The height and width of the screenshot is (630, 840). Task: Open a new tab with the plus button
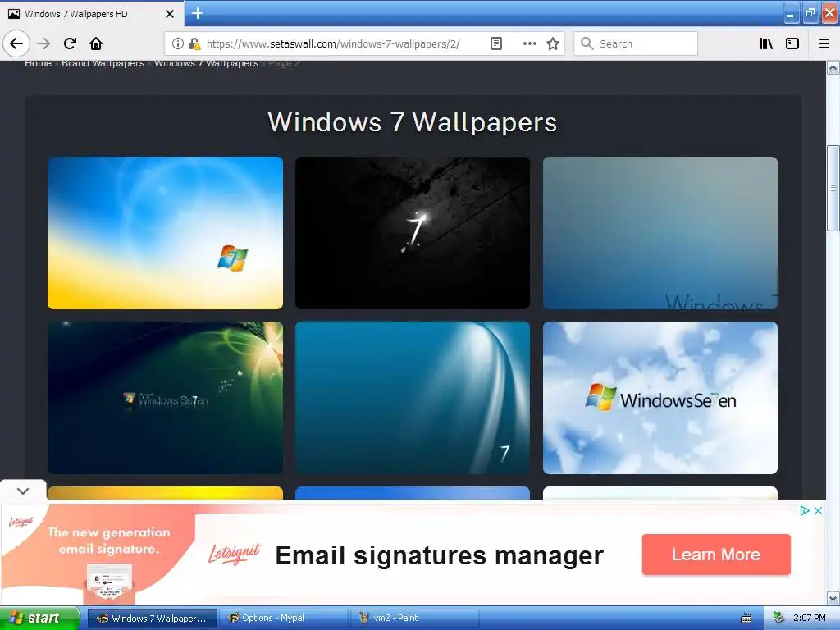[x=198, y=13]
